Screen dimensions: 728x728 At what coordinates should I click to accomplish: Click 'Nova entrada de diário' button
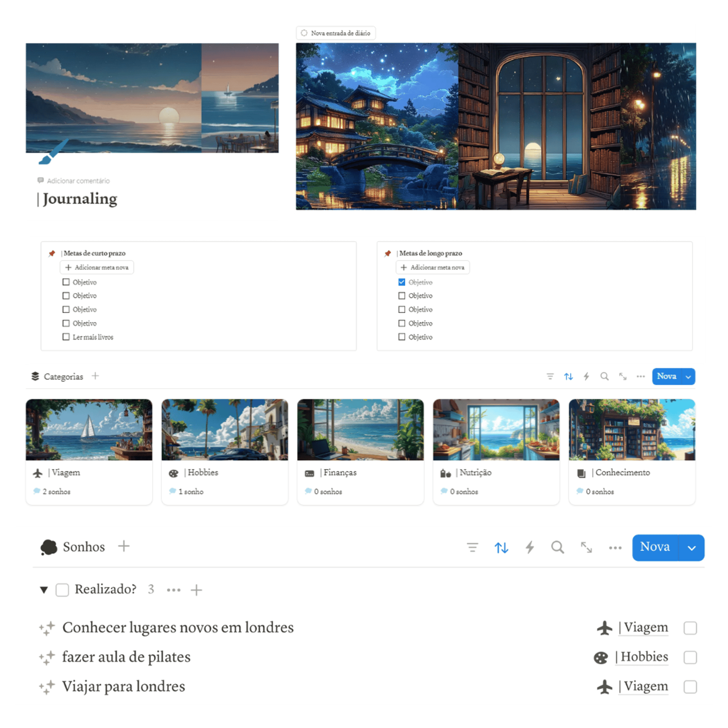click(336, 33)
